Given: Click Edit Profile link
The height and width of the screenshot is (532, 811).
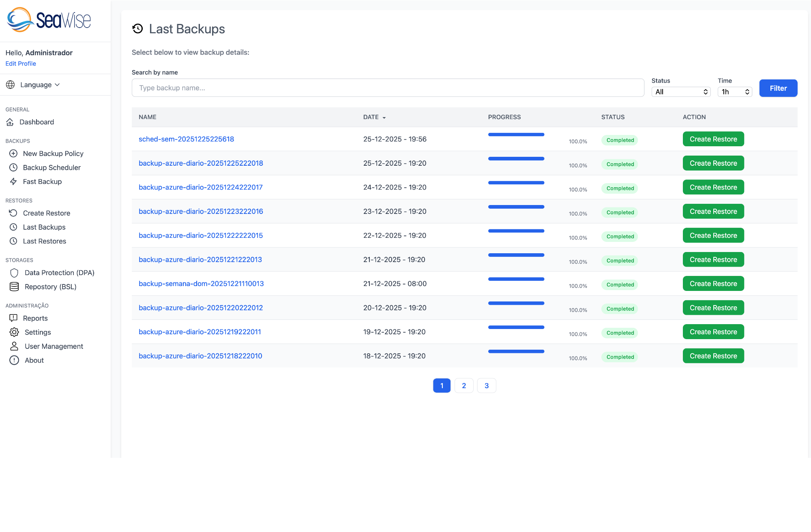Looking at the screenshot, I should click(x=21, y=63).
